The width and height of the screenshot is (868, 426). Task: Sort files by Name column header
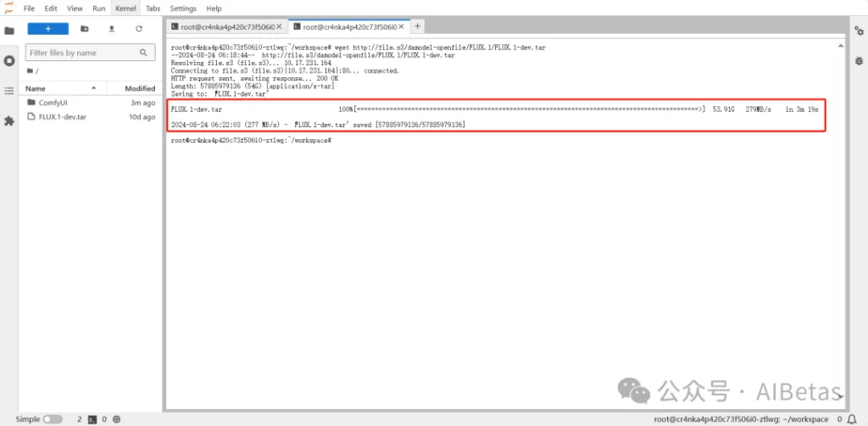[x=36, y=88]
